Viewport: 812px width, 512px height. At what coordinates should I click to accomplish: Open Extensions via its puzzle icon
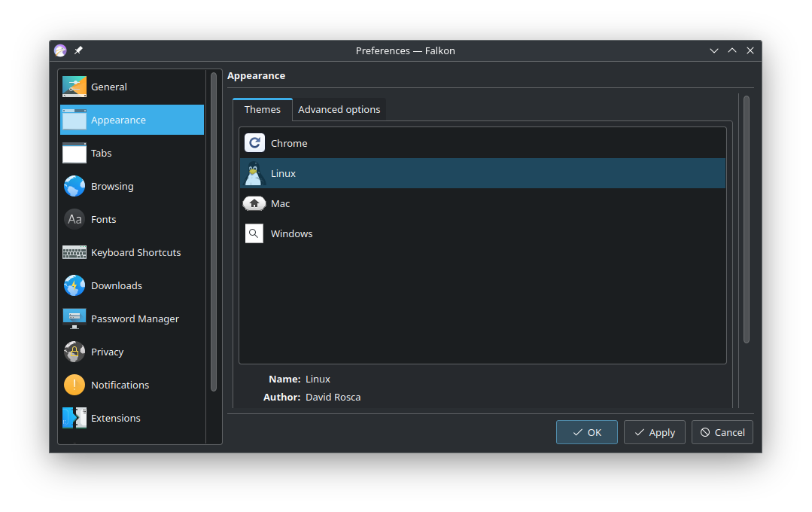click(x=74, y=418)
